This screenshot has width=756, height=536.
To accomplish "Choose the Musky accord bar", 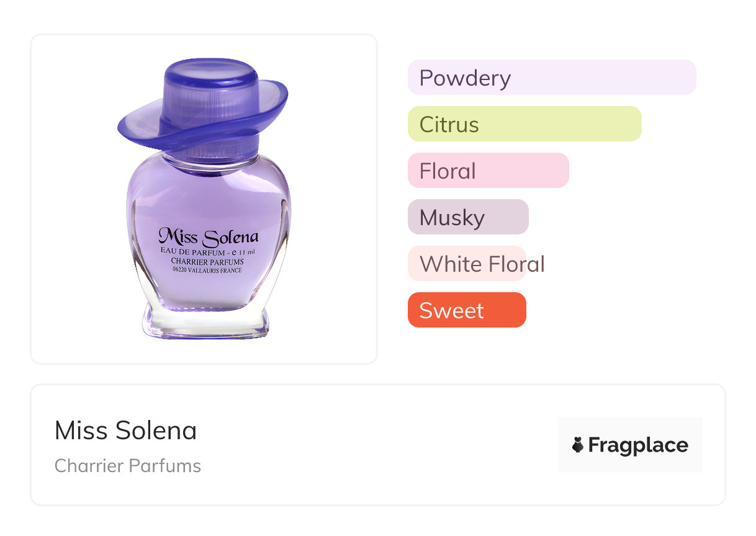I will pos(467,217).
